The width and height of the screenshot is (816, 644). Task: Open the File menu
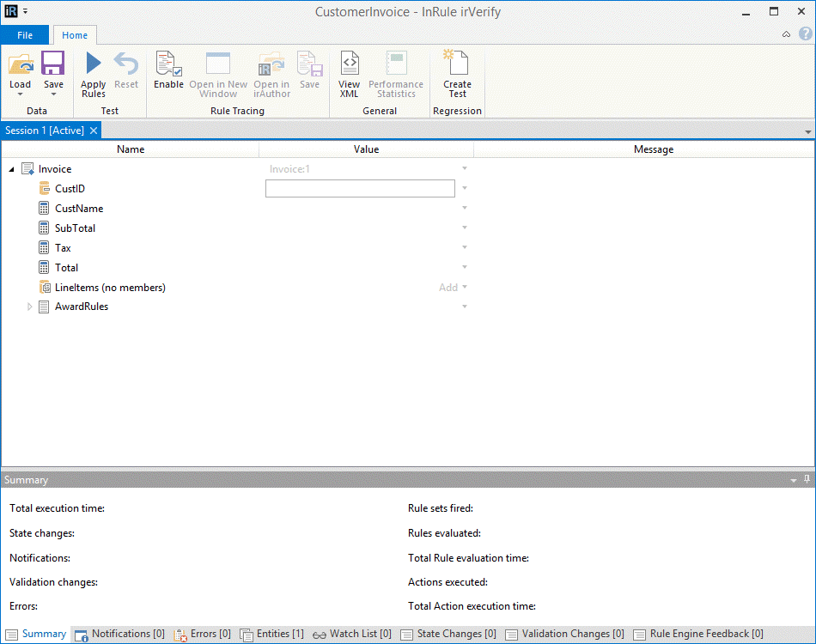25,35
